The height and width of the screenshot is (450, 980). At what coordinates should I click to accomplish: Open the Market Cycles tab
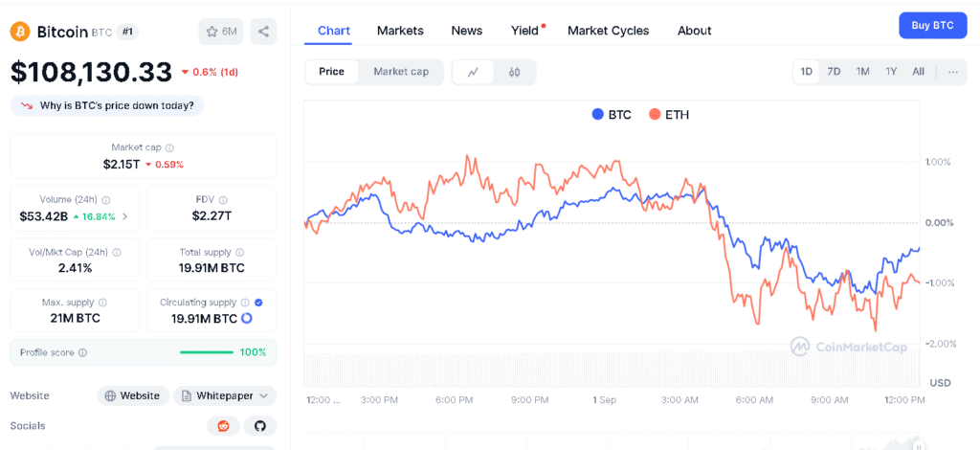pyautogui.click(x=608, y=31)
